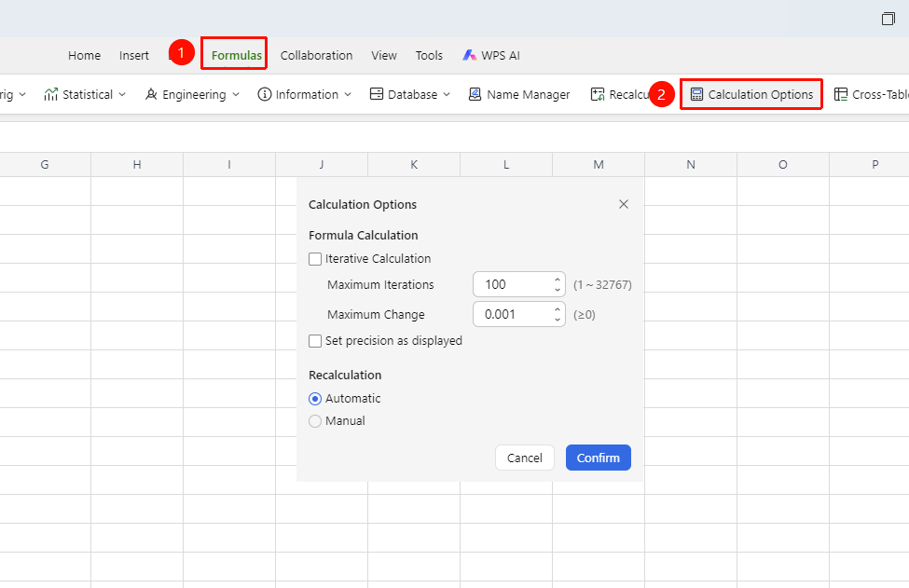Check Set precision as displayed
909x588 pixels.
tap(315, 341)
